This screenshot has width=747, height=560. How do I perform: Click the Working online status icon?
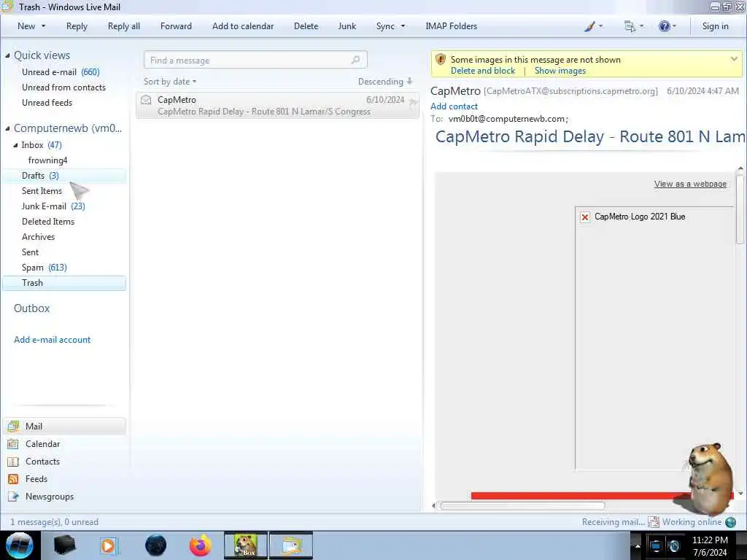(x=731, y=522)
